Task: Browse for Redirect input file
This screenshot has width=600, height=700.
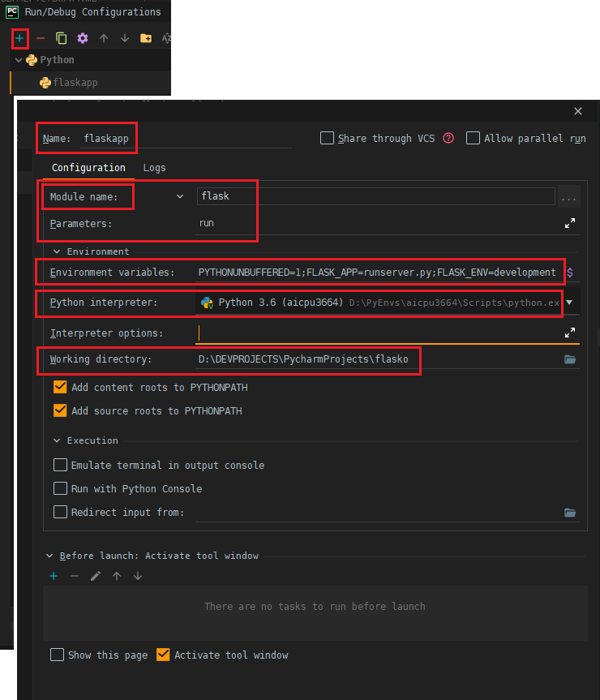Action: 570,513
